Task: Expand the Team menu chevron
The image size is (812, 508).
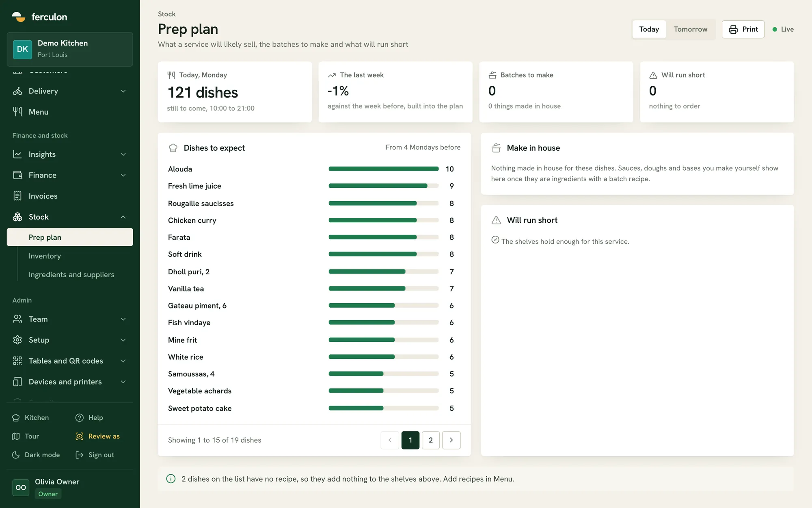Action: point(123,319)
